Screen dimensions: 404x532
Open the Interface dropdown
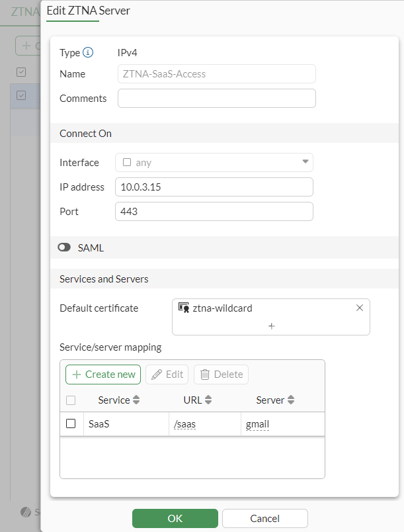[214, 162]
